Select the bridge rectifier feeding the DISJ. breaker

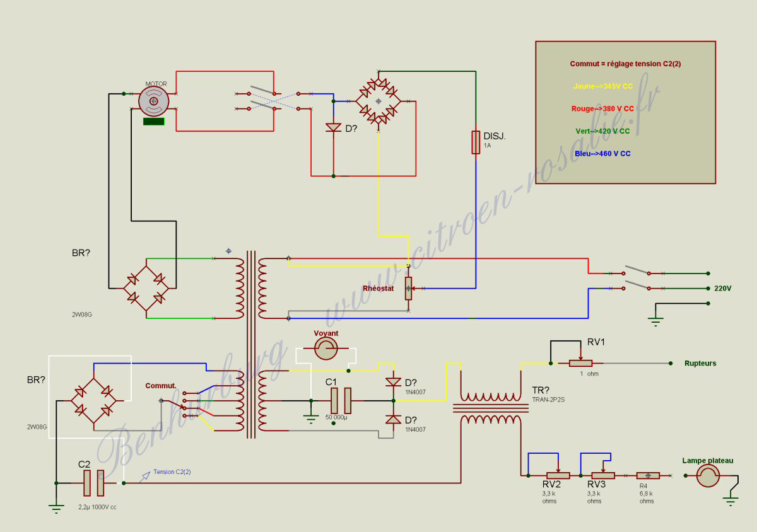pyautogui.click(x=378, y=101)
